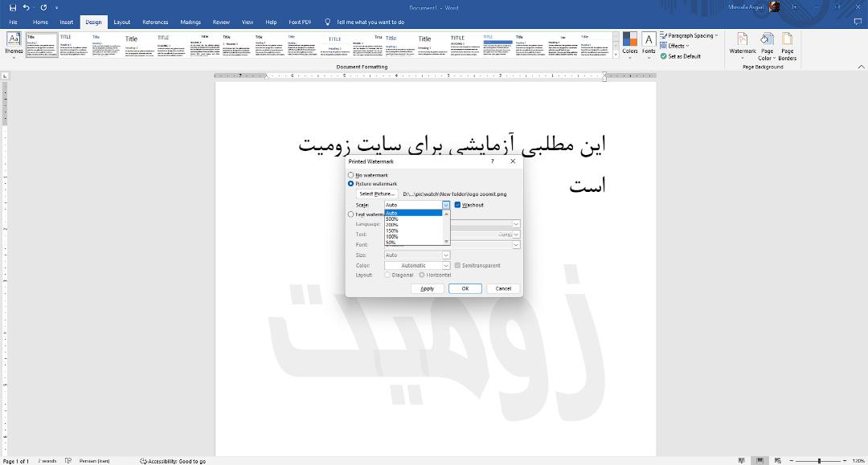Switch to the Mailings tab

[x=190, y=22]
